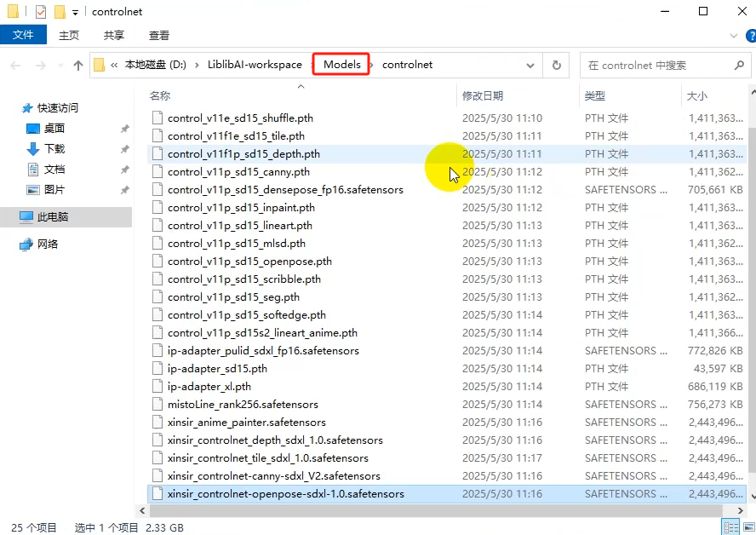The image size is (756, 535).
Task: Sort files by the 修改日期 column header
Action: tap(483, 96)
